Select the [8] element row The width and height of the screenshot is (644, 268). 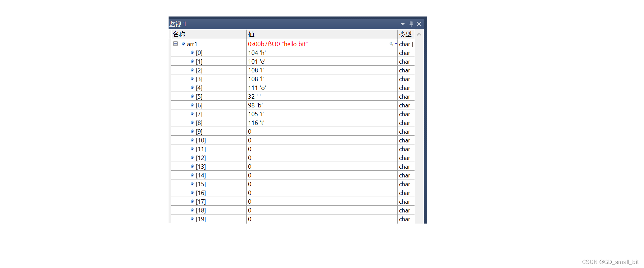click(x=293, y=123)
